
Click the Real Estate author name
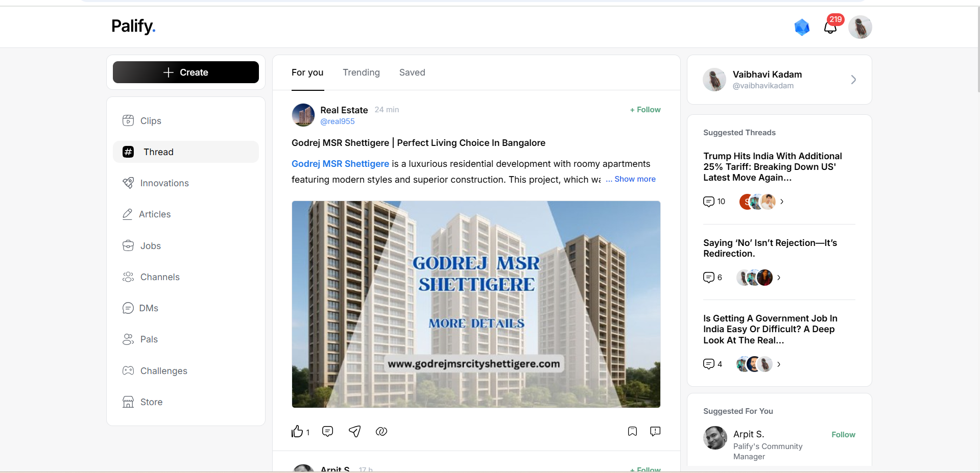pyautogui.click(x=344, y=110)
